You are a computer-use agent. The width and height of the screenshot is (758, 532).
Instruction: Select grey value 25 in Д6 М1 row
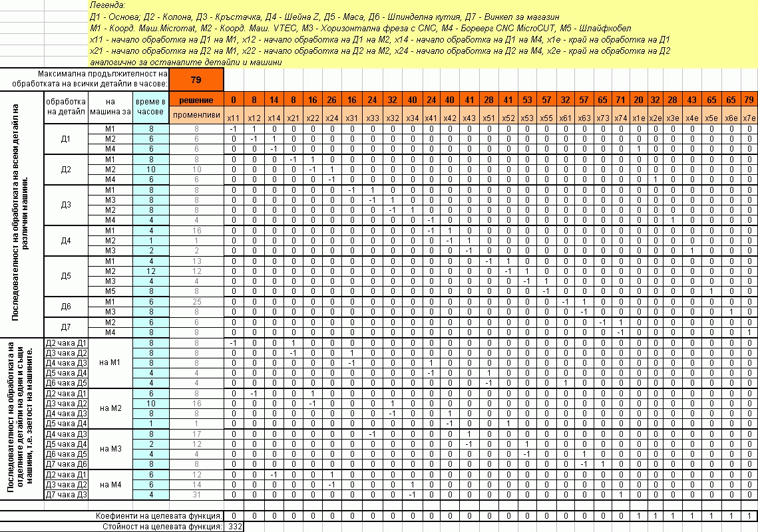pos(196,301)
